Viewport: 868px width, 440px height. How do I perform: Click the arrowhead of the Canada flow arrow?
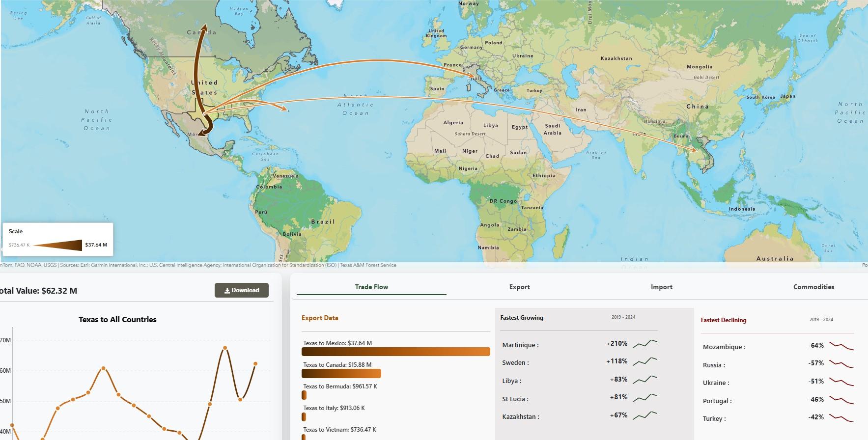(x=203, y=27)
